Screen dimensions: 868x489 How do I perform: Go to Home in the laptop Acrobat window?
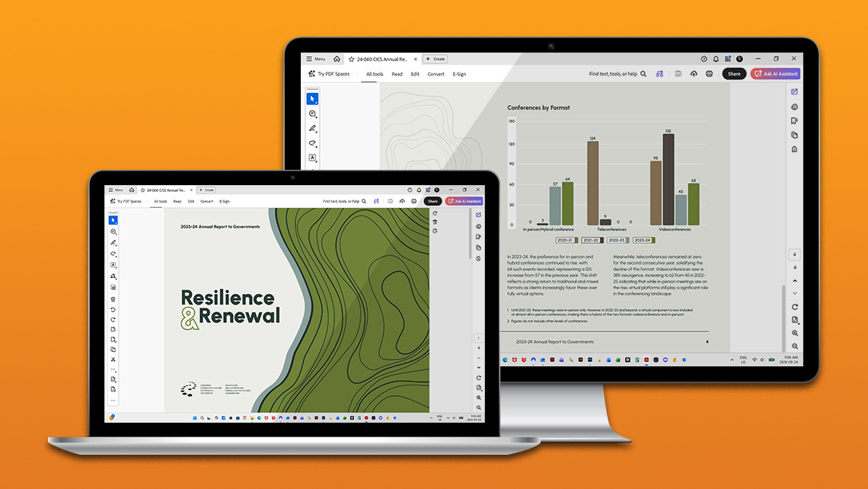[132, 190]
